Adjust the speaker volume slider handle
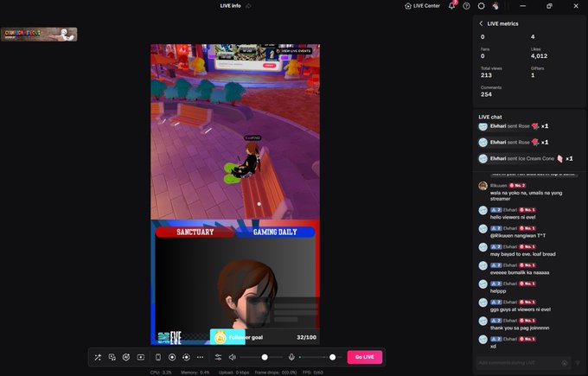The image size is (588, 376). click(x=265, y=357)
